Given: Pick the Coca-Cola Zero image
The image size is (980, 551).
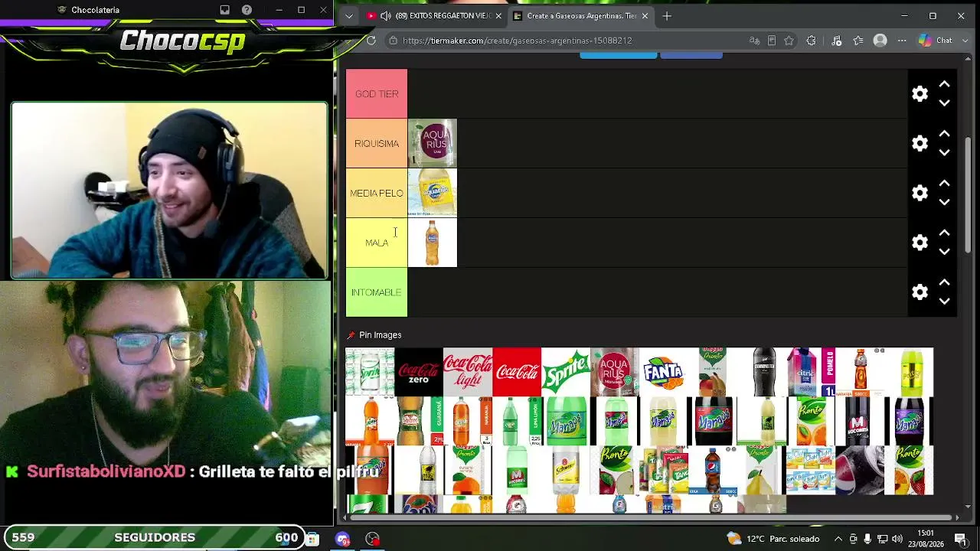Looking at the screenshot, I should pyautogui.click(x=419, y=372).
